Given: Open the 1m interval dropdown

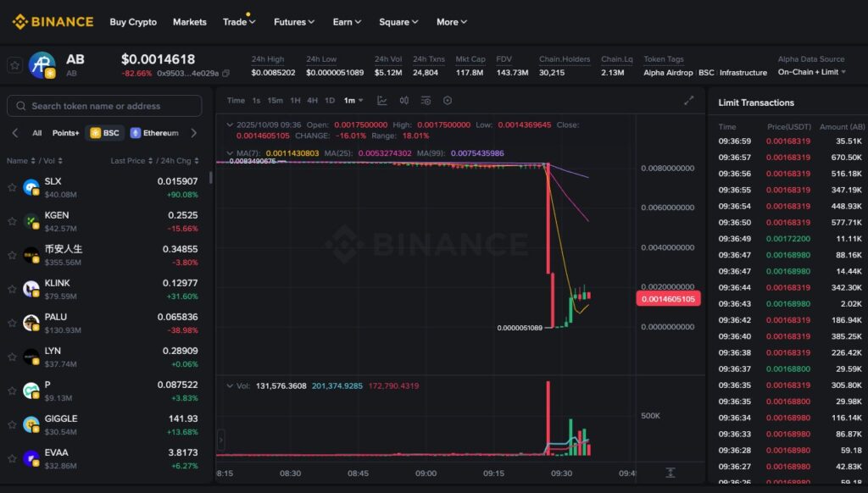Looking at the screenshot, I should (x=352, y=101).
